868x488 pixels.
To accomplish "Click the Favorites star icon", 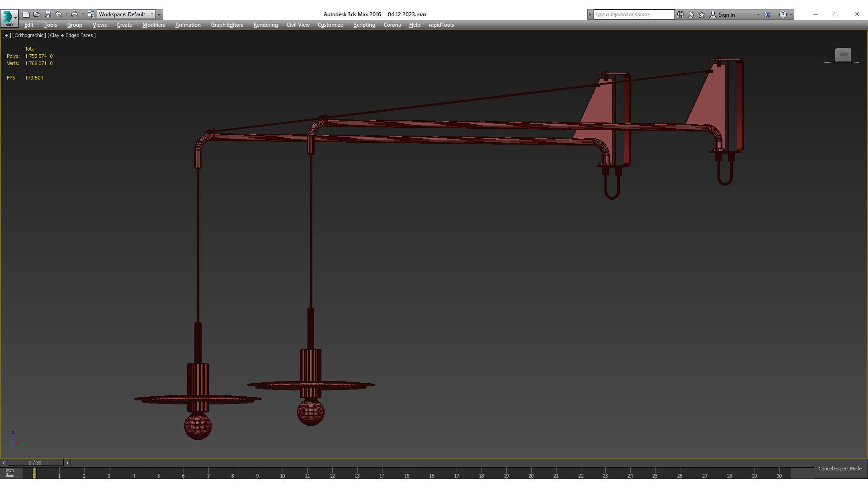I will pos(702,14).
